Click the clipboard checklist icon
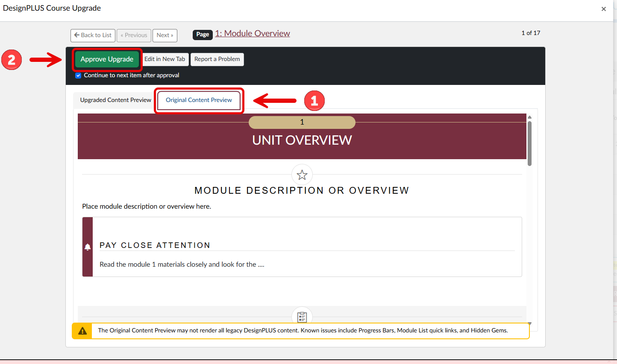The height and width of the screenshot is (364, 617). pyautogui.click(x=302, y=317)
